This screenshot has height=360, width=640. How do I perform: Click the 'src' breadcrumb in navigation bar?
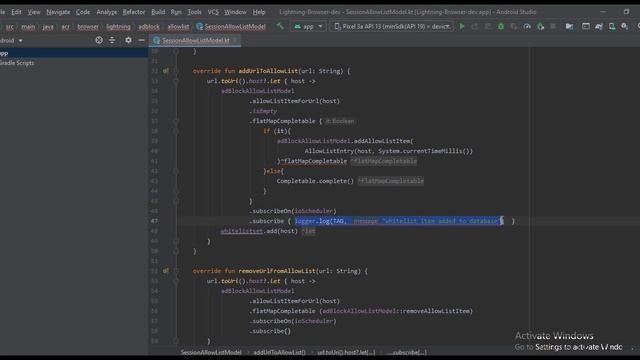[x=9, y=27]
